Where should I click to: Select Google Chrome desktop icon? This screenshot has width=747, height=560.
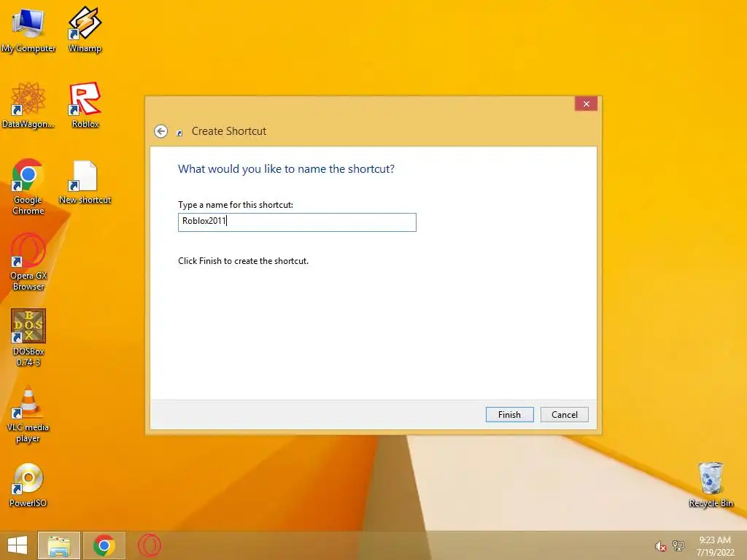(x=28, y=187)
